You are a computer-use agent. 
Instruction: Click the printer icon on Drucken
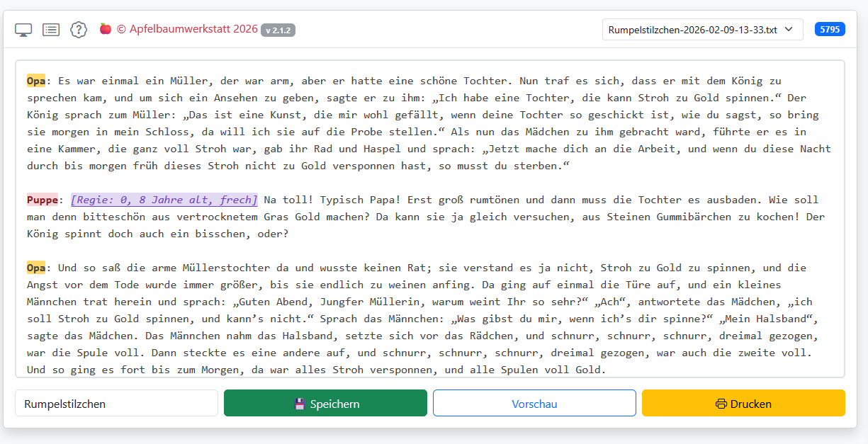click(721, 404)
